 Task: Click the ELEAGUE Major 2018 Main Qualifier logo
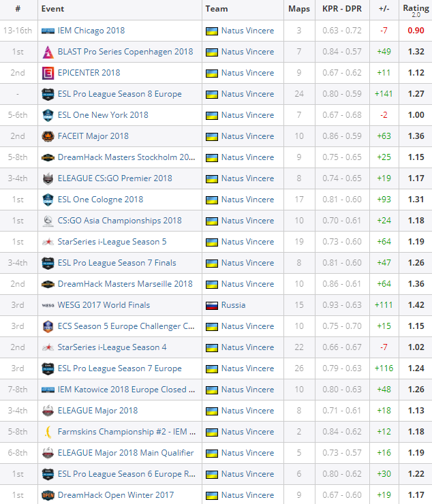(x=48, y=453)
